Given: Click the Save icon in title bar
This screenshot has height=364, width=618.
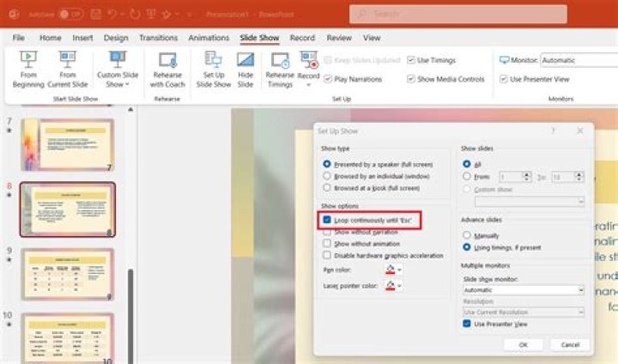Looking at the screenshot, I should click(x=96, y=15).
